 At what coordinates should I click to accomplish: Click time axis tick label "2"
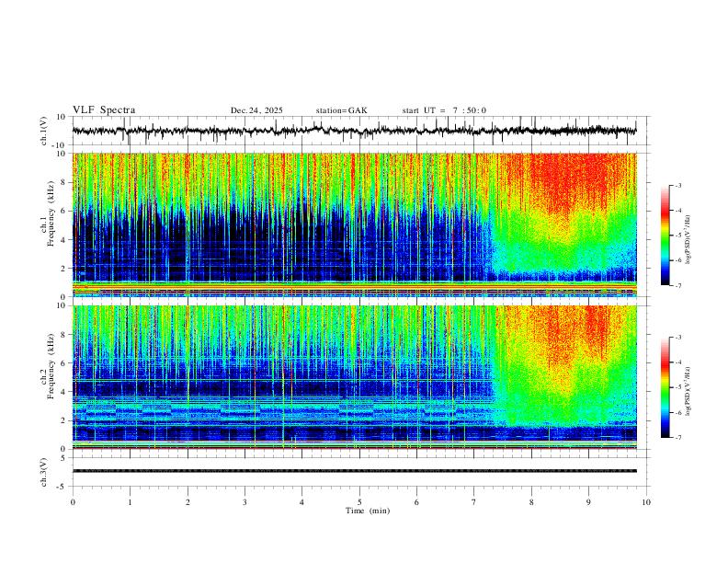click(x=188, y=502)
